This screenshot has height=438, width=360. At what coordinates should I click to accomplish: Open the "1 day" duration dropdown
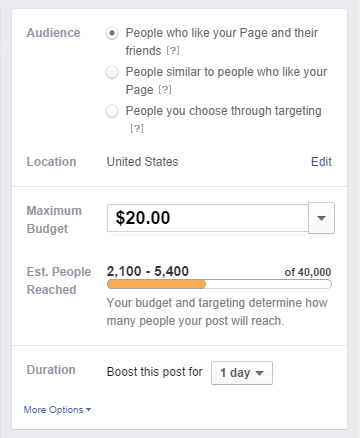pos(242,373)
